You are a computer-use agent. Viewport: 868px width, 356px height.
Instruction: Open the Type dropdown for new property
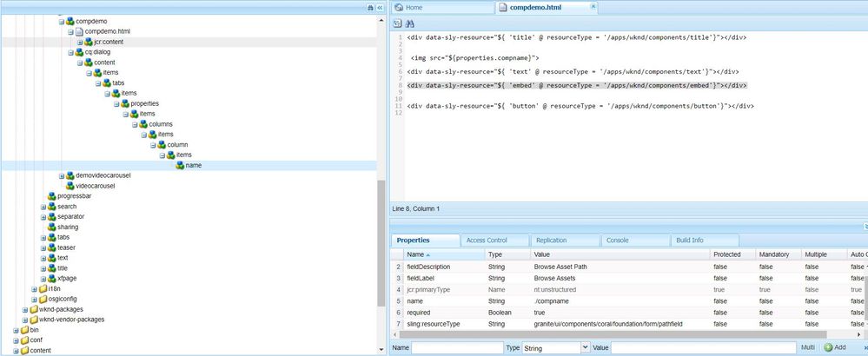584,347
